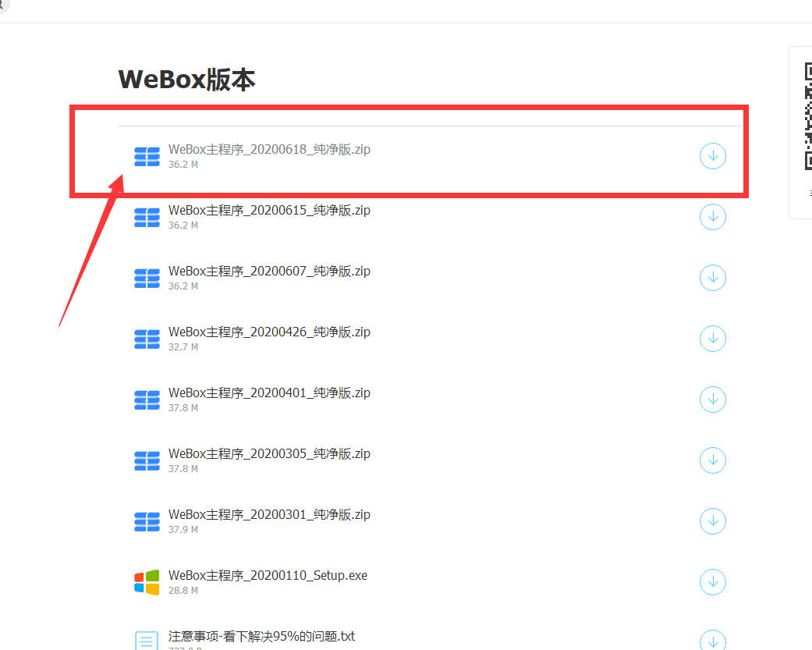Click the QR code image
Screen dimensions: 812x650
(x=808, y=116)
